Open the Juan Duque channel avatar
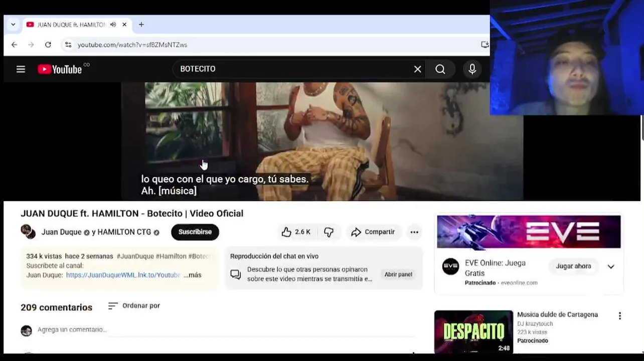 click(28, 232)
